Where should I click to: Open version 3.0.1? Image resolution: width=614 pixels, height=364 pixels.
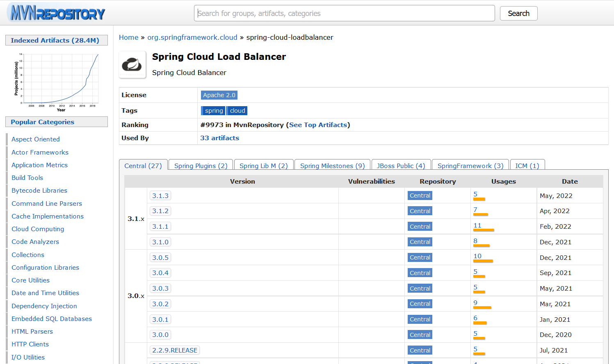coord(160,320)
